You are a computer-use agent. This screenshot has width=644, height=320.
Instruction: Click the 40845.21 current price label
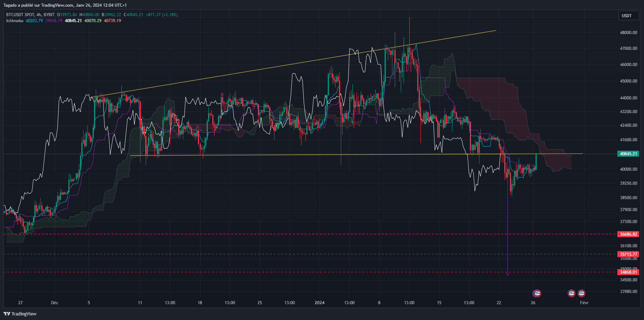point(628,154)
